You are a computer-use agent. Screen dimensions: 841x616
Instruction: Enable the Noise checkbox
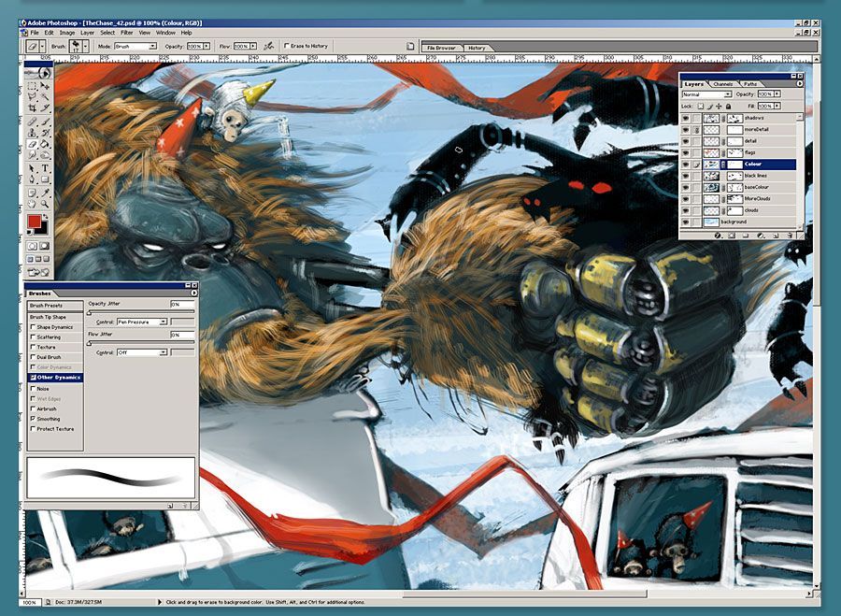pos(34,389)
